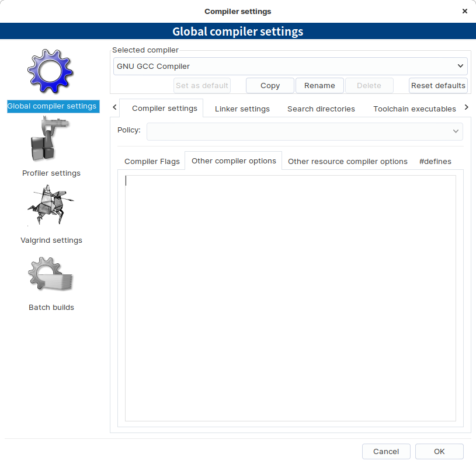Open the Batch builds gear icon

pyautogui.click(x=50, y=274)
